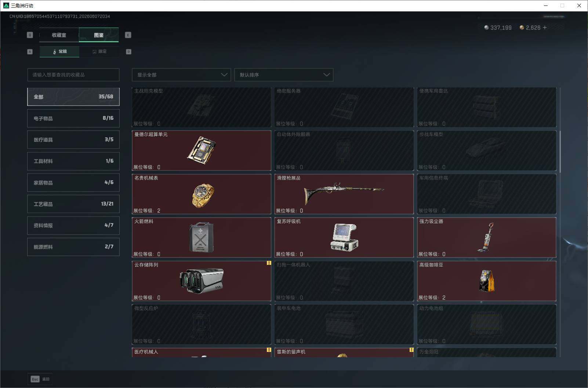Filter by 电子物品 category 8/16
This screenshot has width=588, height=388.
click(73, 118)
